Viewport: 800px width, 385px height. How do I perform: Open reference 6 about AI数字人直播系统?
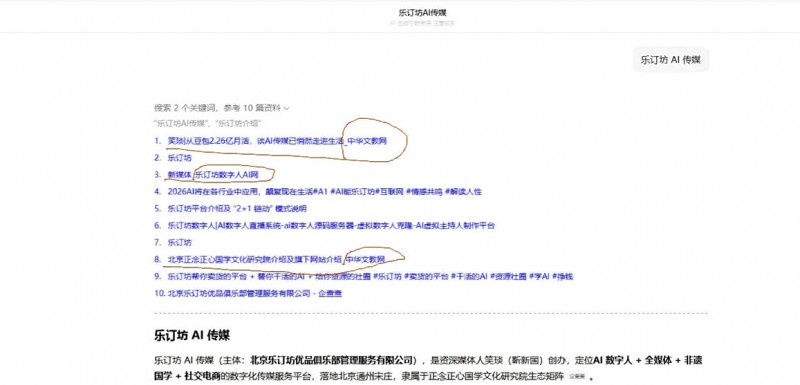tap(331, 225)
